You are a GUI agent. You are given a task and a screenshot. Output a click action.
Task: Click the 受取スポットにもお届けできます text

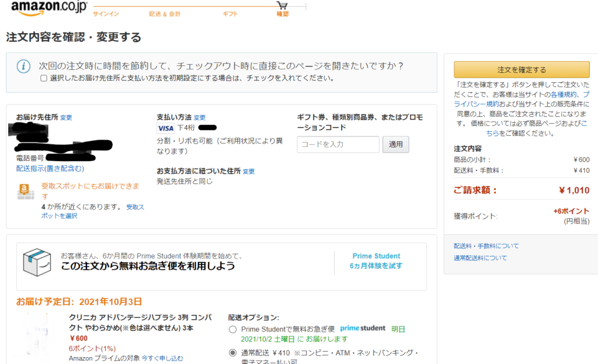[91, 191]
